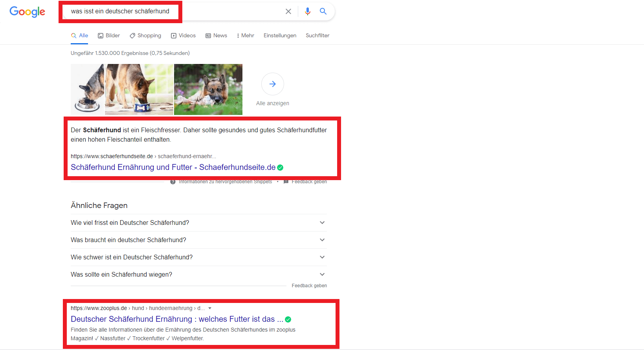Expand 'Was braucht ein deutscher Schäferhund?'

(199, 240)
